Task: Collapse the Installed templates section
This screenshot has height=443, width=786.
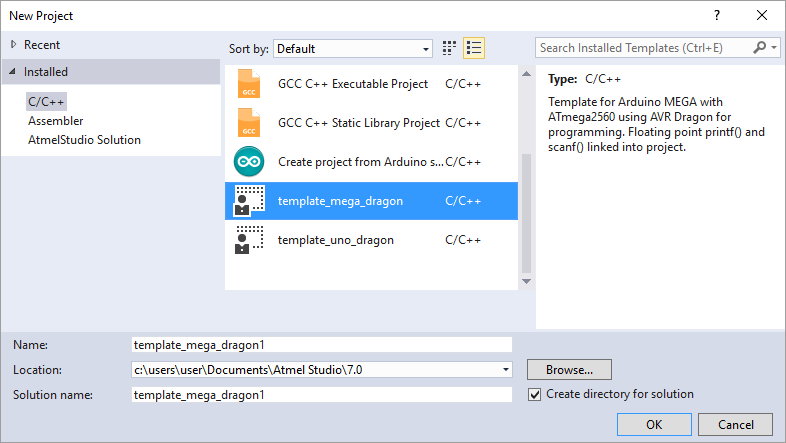Action: pos(13,72)
